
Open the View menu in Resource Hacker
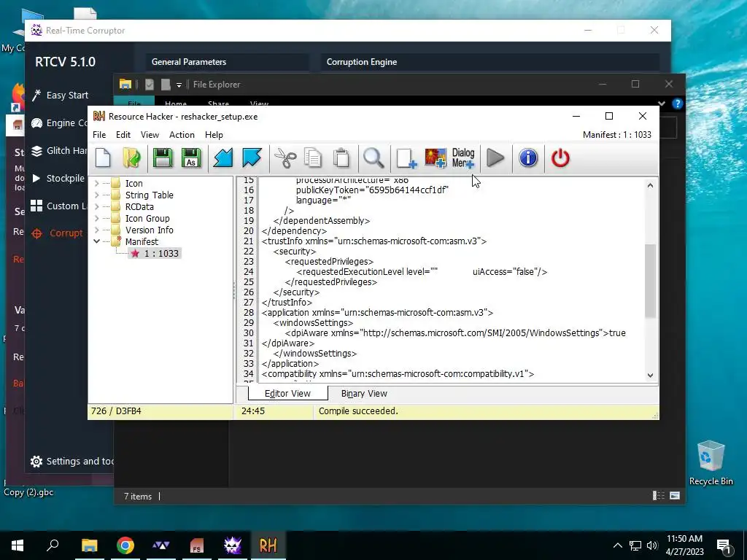tap(150, 135)
